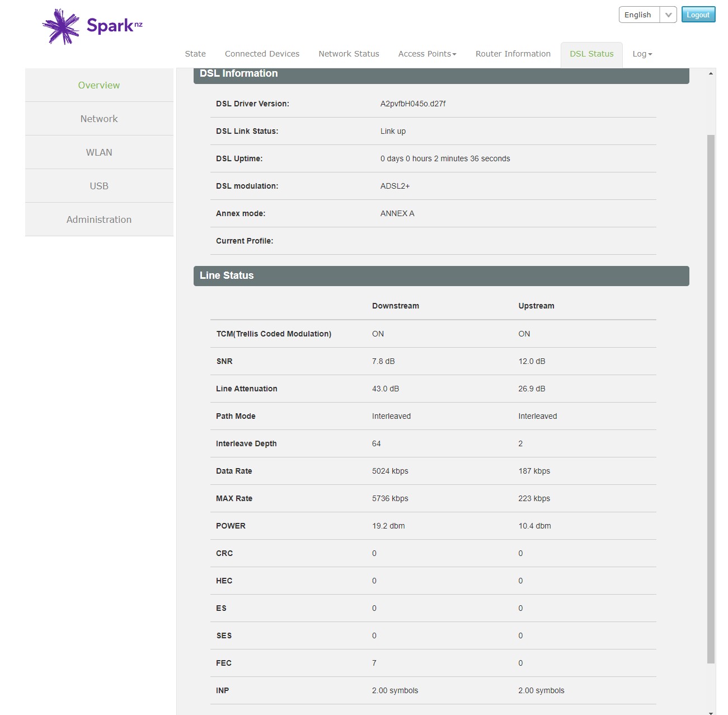Open the Connected Devices tab

coord(262,54)
